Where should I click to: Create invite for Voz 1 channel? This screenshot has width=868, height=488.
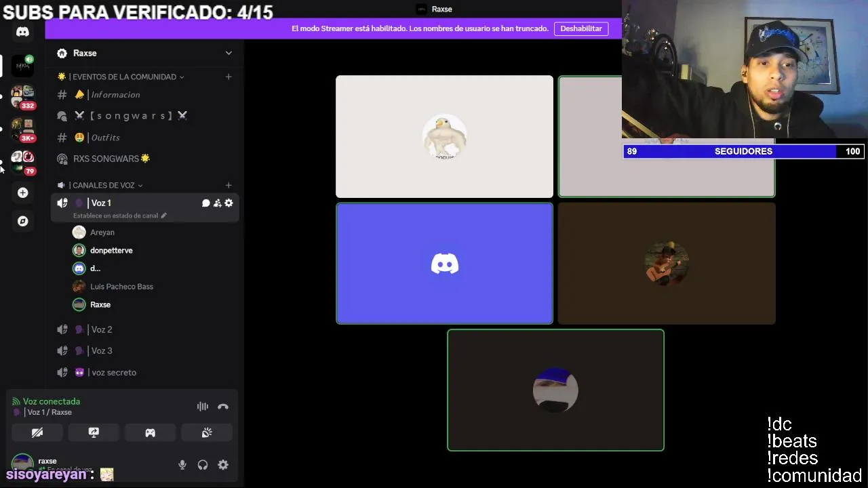(x=218, y=203)
